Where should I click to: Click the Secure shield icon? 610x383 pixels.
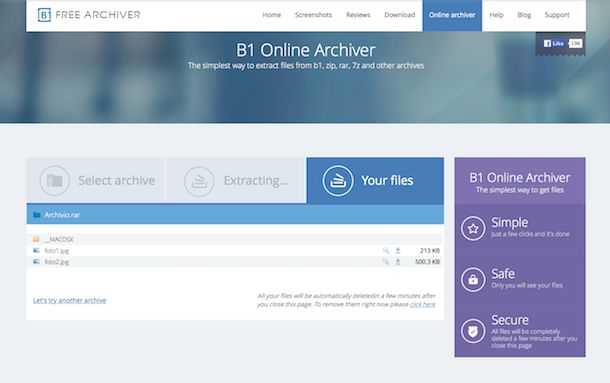coord(473,331)
